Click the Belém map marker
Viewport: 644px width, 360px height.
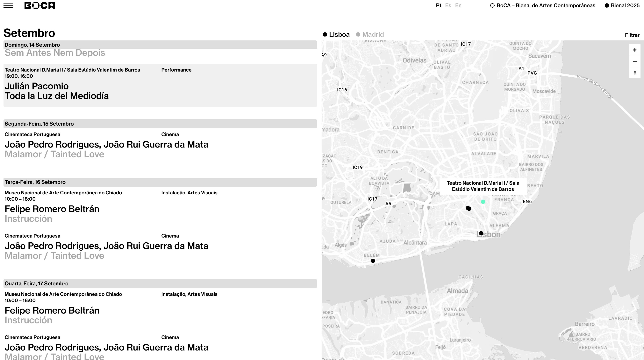click(x=373, y=261)
